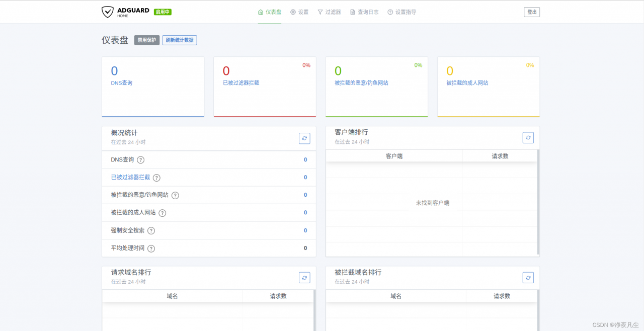Toggle protection with 禁用保护 button
This screenshot has width=644, height=331.
(x=147, y=40)
